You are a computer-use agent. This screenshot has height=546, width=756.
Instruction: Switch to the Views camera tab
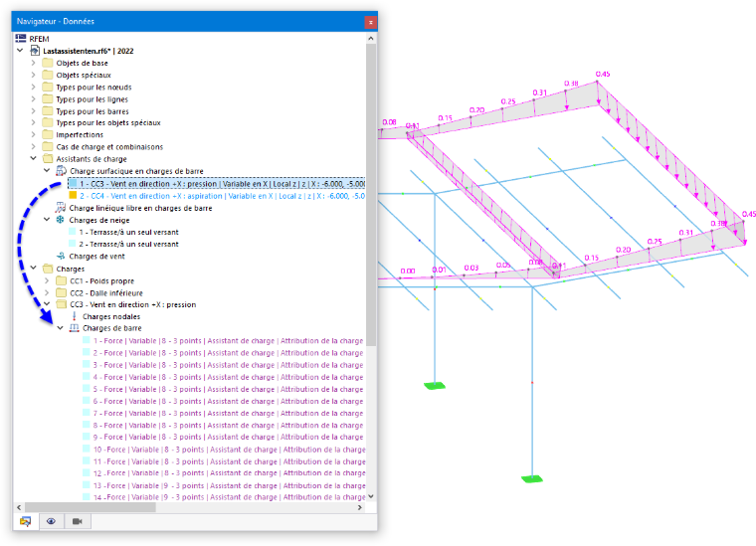[x=78, y=521]
